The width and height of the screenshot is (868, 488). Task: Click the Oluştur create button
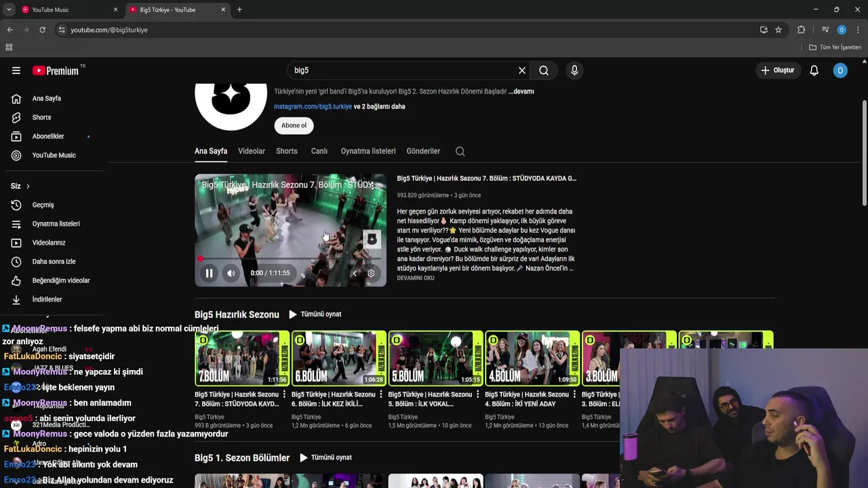[x=777, y=70]
